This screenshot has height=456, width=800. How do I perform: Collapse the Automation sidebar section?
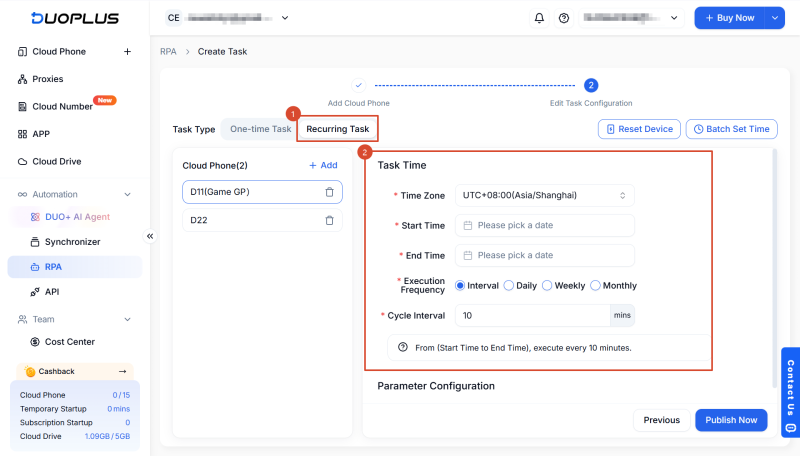(128, 194)
